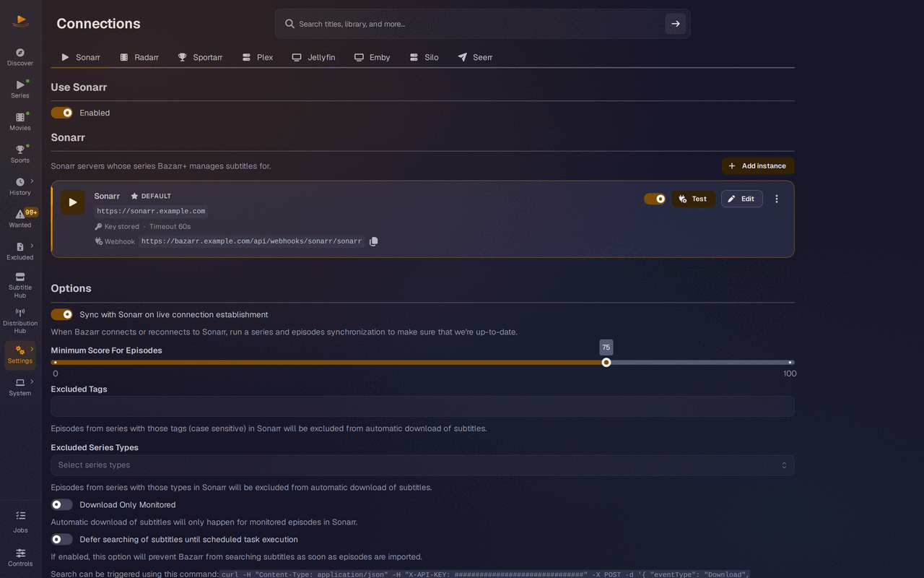
Task: Click the Bazarr+ logo at top left
Action: 21,21
